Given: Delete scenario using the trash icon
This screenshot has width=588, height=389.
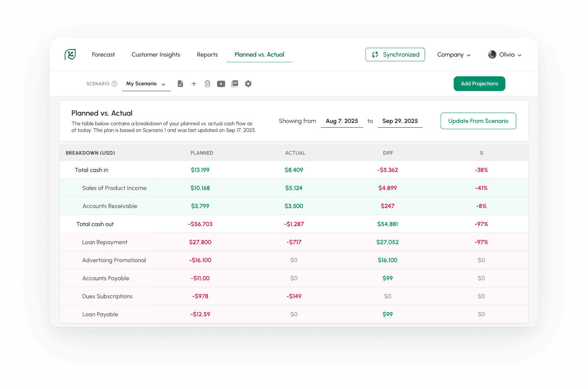Looking at the screenshot, I should 208,84.
